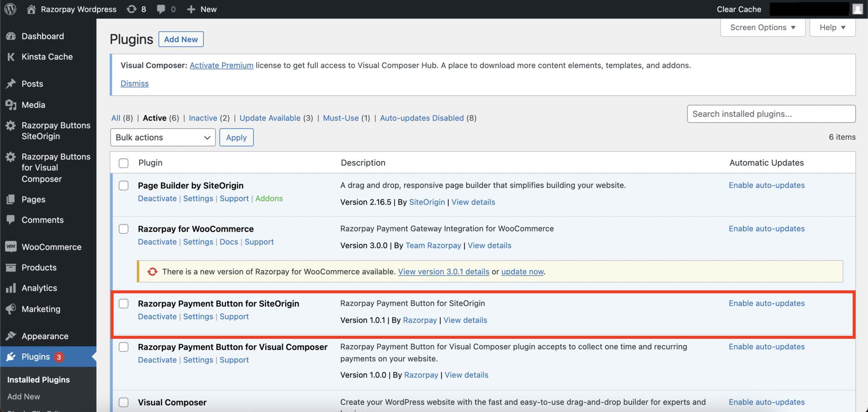Click the red update icon in WooCommerce notice
This screenshot has height=412, width=868.
point(152,272)
